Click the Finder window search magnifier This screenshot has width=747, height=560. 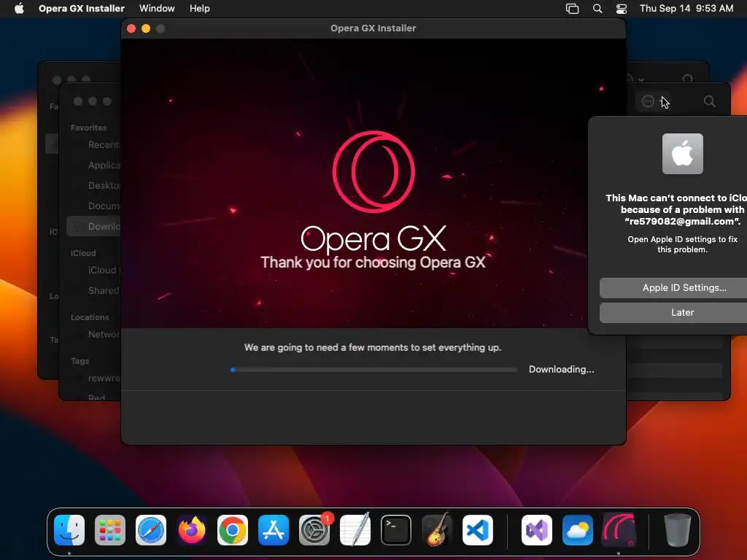pos(709,101)
